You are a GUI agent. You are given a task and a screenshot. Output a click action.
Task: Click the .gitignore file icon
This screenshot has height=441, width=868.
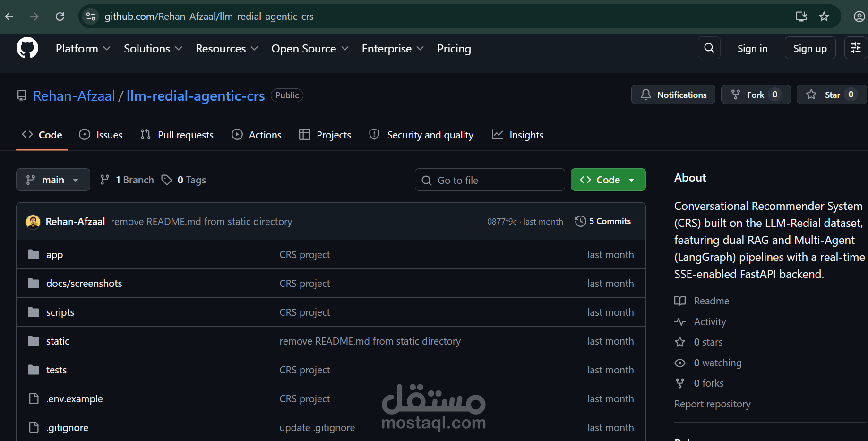click(34, 428)
